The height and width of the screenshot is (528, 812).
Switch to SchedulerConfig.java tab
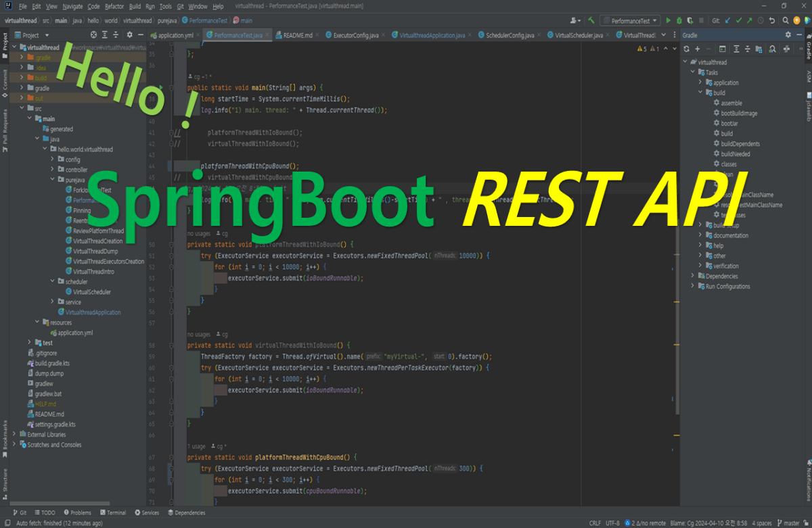(510, 35)
